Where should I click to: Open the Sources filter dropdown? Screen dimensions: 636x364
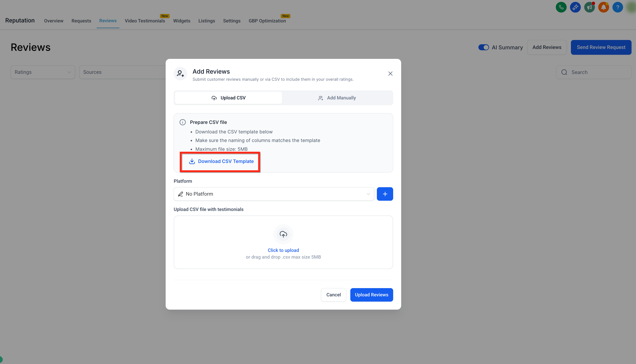tap(123, 72)
